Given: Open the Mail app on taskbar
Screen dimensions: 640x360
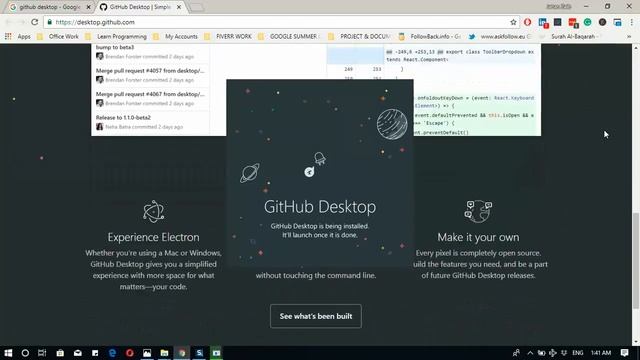Looking at the screenshot, I should click(78, 353).
